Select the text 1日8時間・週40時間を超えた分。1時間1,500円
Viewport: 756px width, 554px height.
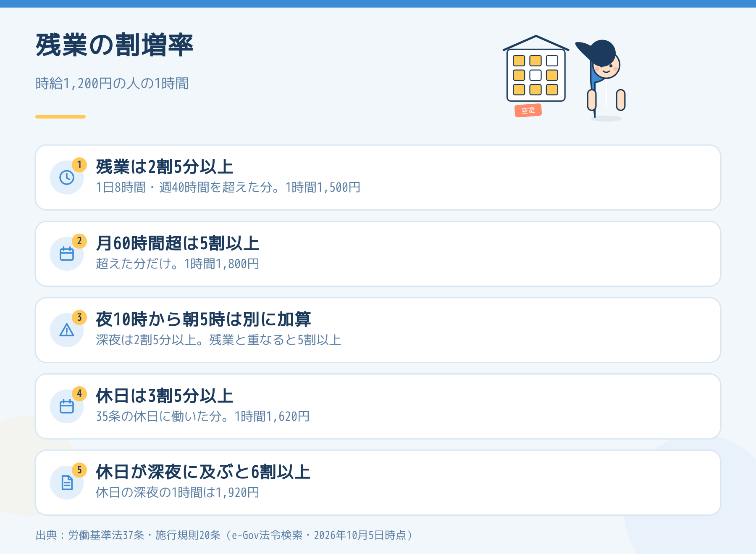click(x=228, y=187)
